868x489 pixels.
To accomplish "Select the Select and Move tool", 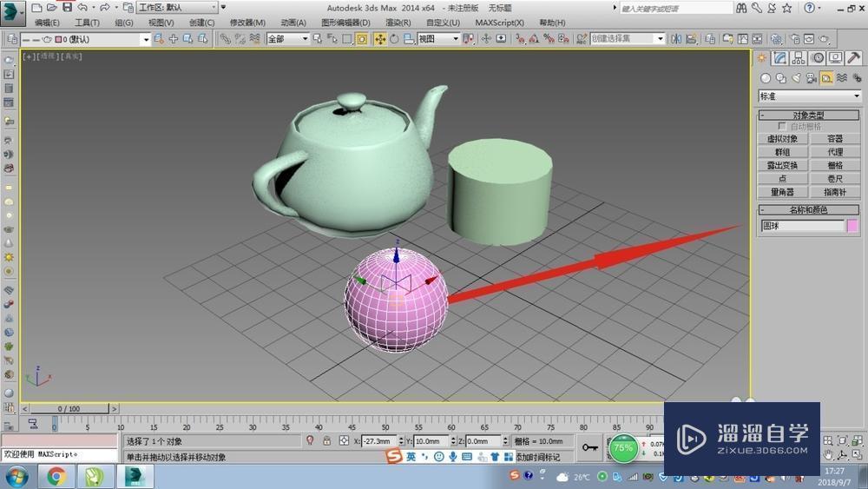I will (380, 39).
